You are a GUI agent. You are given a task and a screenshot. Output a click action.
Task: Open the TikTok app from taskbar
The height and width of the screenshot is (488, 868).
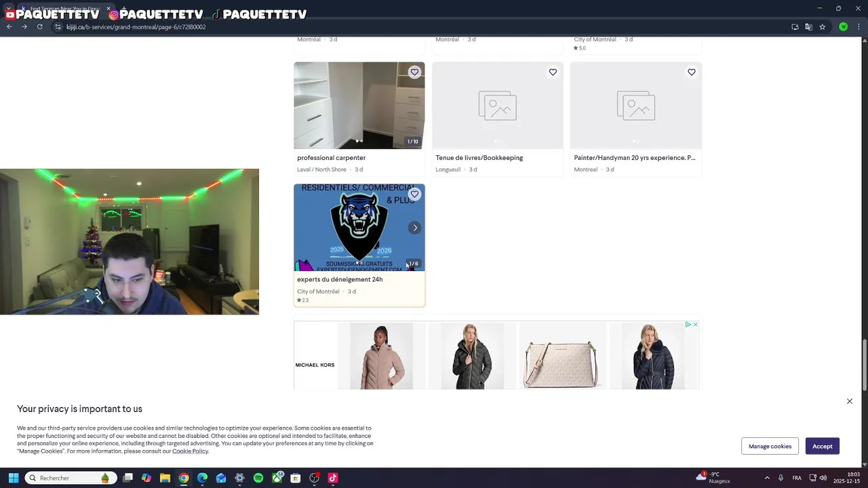tap(333, 478)
